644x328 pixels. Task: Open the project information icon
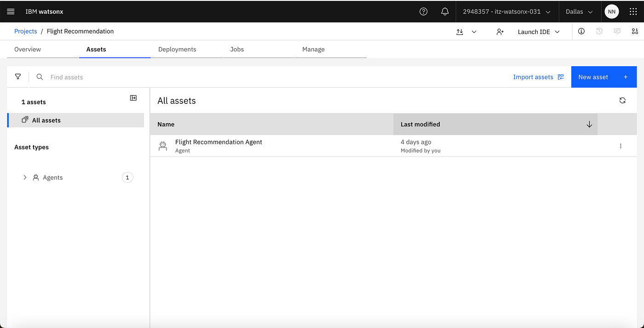pos(581,31)
